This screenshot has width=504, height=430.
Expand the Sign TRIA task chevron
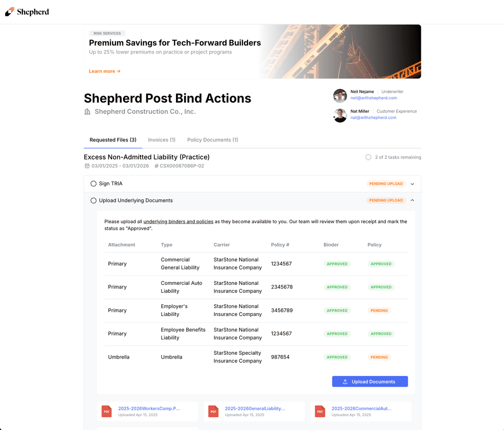pos(412,184)
